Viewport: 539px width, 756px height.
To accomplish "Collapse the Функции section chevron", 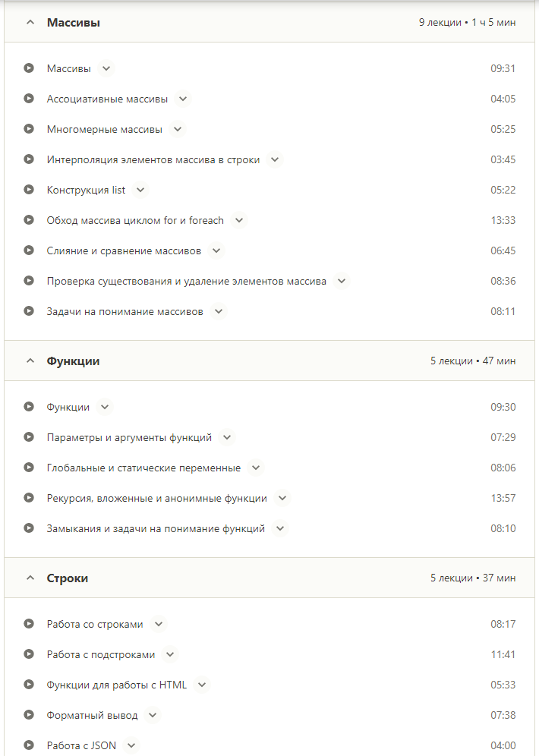I will pyautogui.click(x=30, y=361).
